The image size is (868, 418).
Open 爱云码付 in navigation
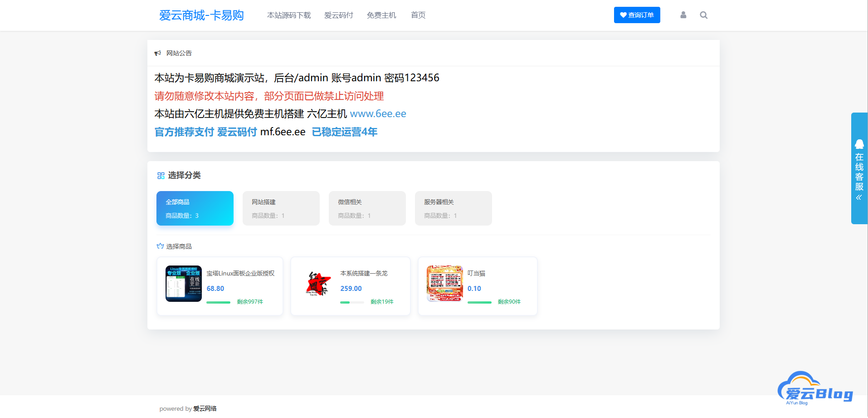point(339,15)
